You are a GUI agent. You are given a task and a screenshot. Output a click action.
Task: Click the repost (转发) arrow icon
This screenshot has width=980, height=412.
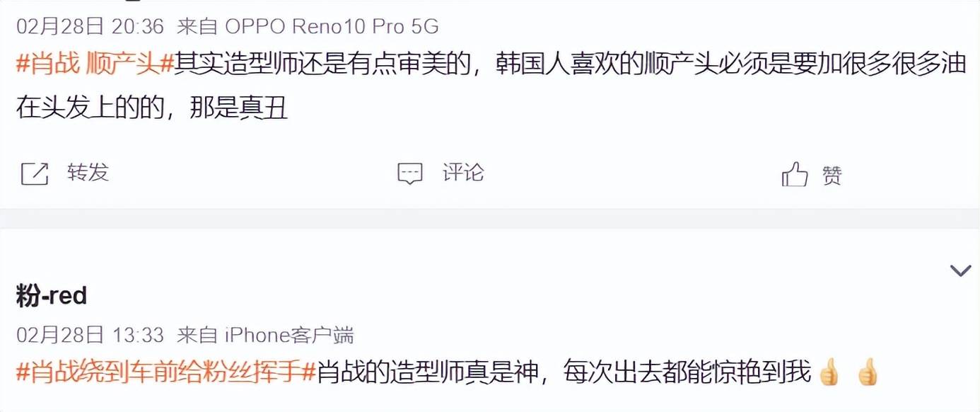click(x=35, y=173)
